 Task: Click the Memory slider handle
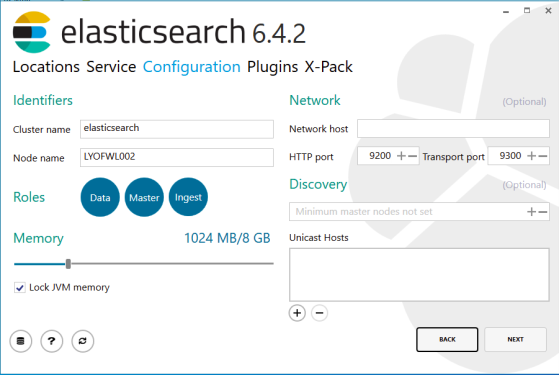pos(68,264)
